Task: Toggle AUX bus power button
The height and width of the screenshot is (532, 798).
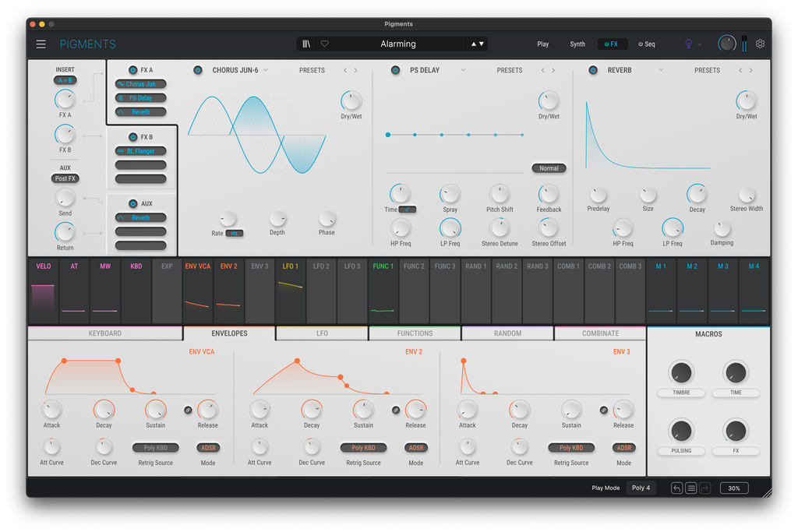Action: tap(132, 204)
